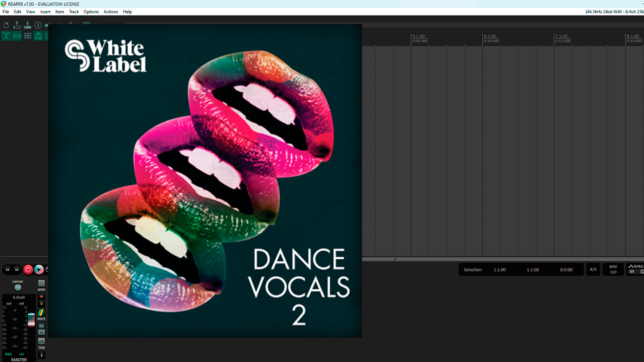644x362 pixels.
Task: Open the Options menu
Action: 91,12
